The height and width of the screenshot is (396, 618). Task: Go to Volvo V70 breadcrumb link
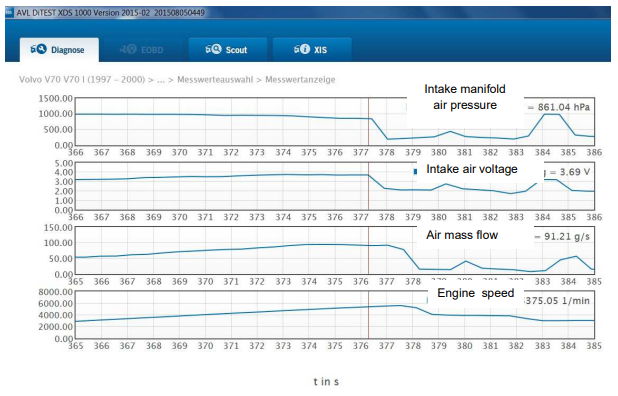(82, 80)
